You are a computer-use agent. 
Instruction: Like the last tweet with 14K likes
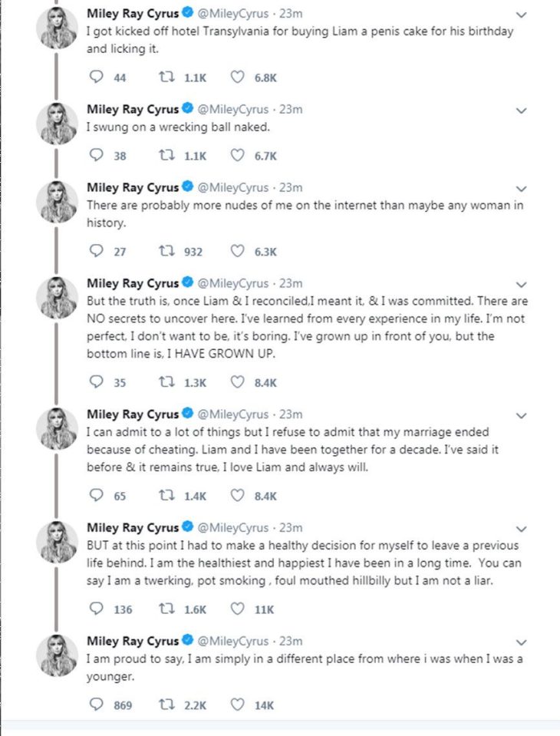237,705
